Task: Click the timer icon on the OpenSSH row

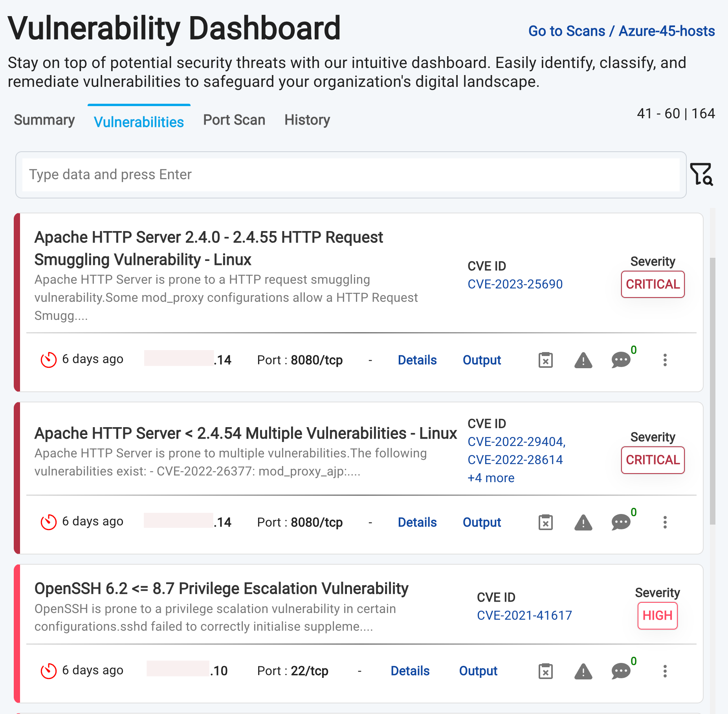Action: click(x=48, y=670)
